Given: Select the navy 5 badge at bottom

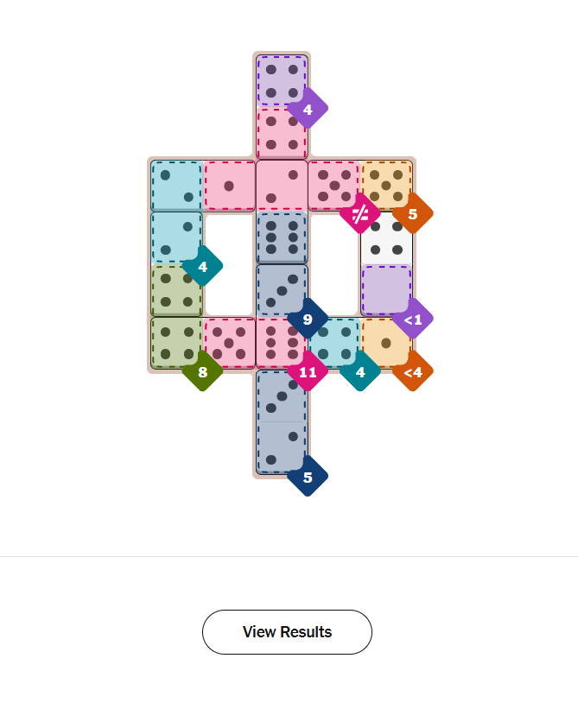Looking at the screenshot, I should point(308,477).
